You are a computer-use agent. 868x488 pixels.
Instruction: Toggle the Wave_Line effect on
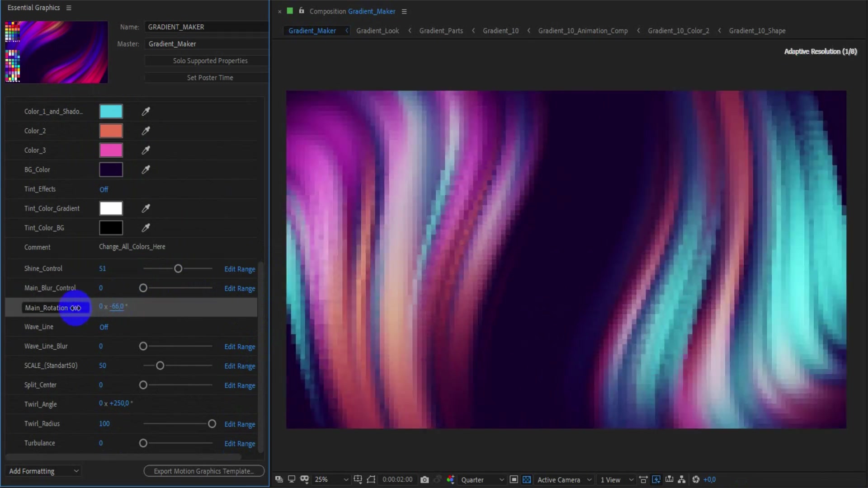point(104,327)
